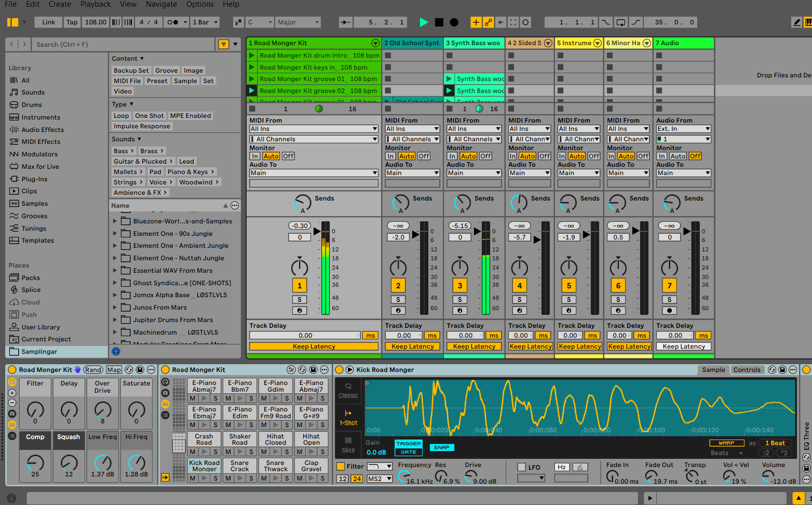Image resolution: width=812 pixels, height=505 pixels.
Task: Enable Draw Mode with the pencil icon
Action: (796, 22)
